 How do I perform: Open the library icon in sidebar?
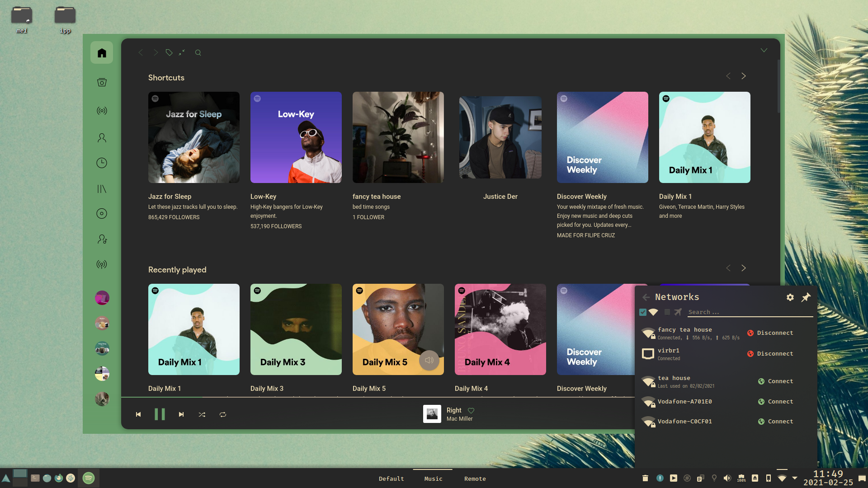(102, 189)
